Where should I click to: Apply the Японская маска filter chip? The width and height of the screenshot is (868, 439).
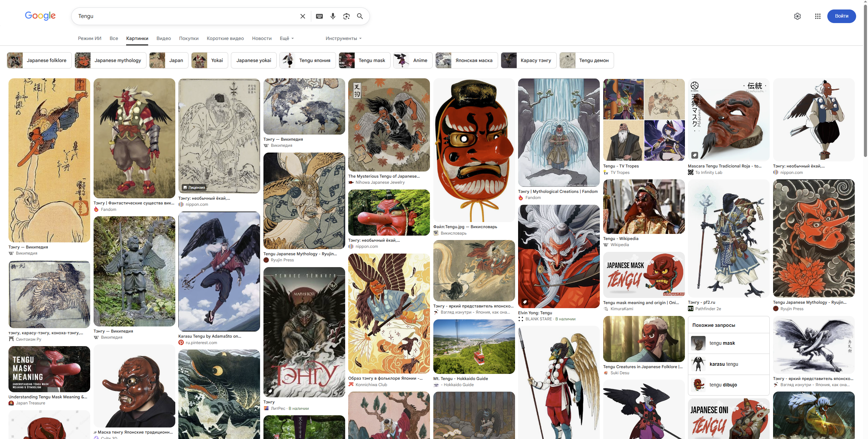click(x=467, y=60)
